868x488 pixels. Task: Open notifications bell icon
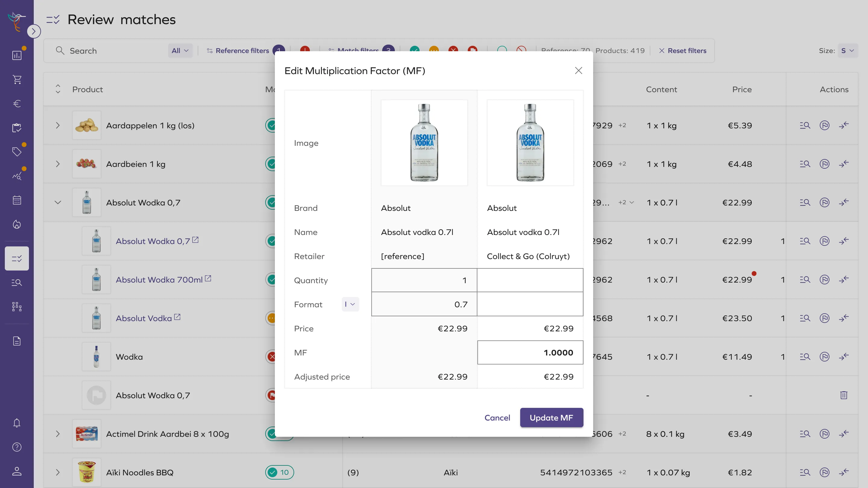tap(17, 423)
